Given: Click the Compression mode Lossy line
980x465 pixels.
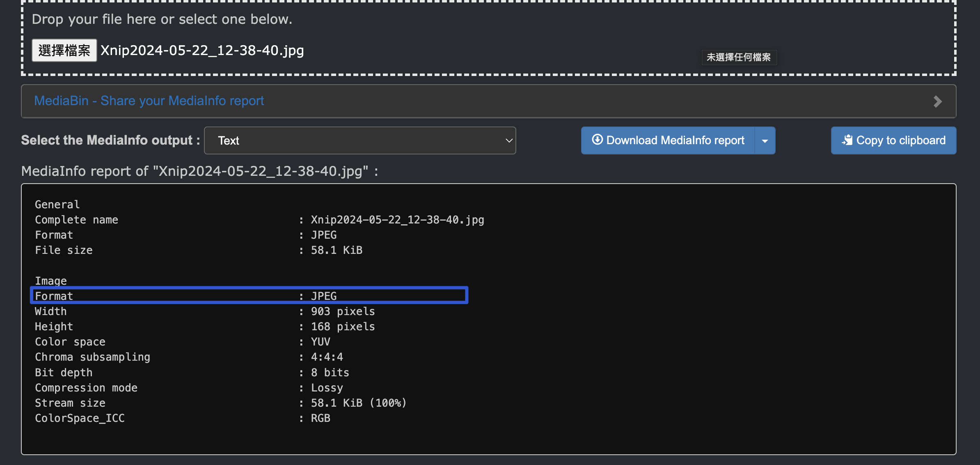Looking at the screenshot, I should [x=189, y=388].
